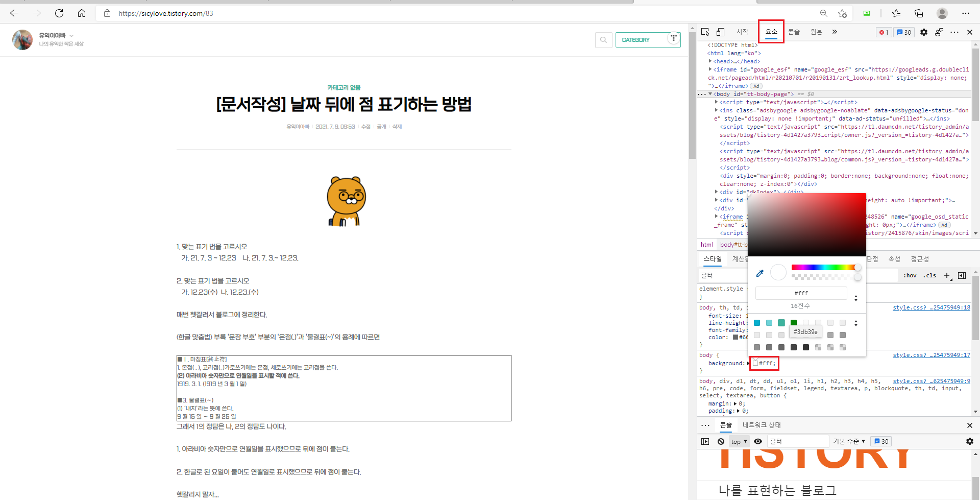Click the #fff hex color input field
The height and width of the screenshot is (500, 980).
pos(801,293)
